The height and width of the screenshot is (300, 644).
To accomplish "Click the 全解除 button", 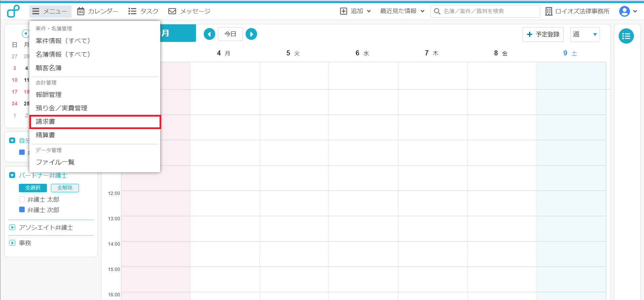I will pyautogui.click(x=65, y=188).
